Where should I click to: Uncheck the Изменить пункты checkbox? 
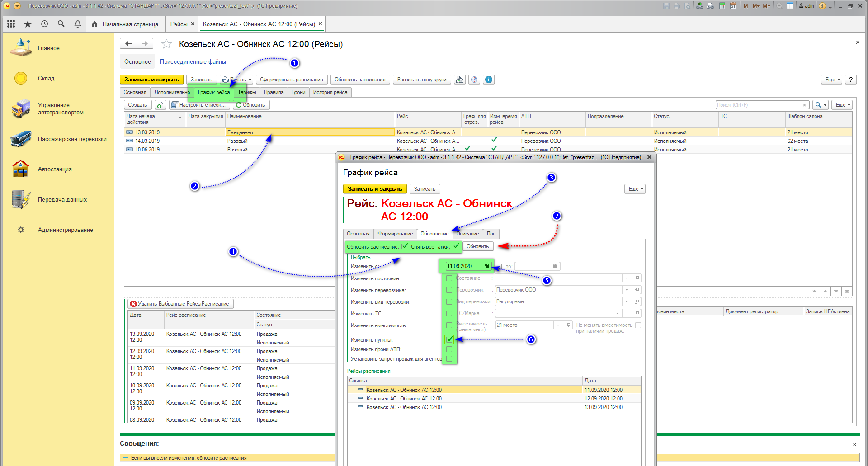(449, 339)
